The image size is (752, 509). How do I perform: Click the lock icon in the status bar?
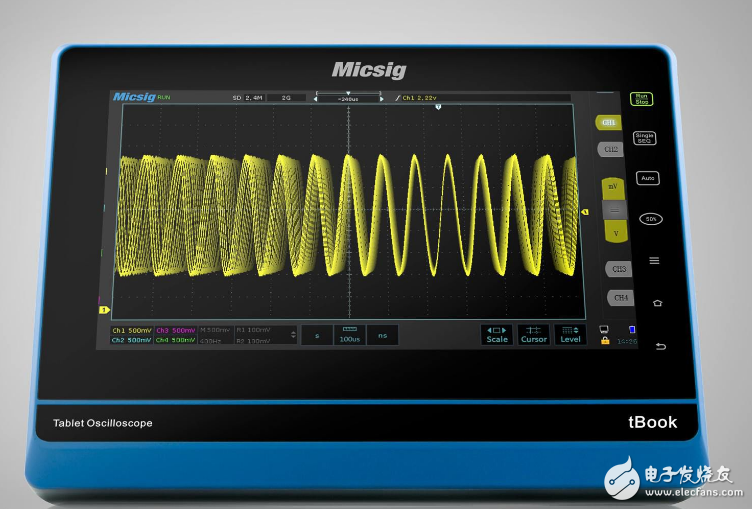click(605, 341)
